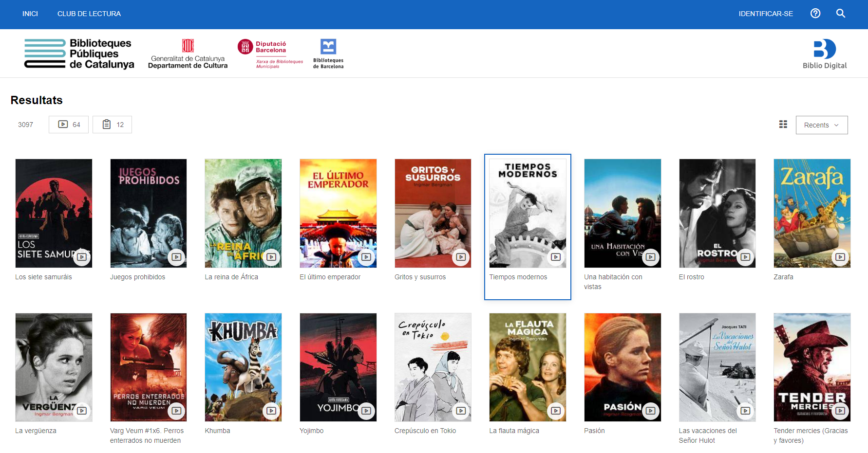Click Biblioteques Públiques de Catalunya logo
This screenshot has width=868, height=453.
click(79, 54)
